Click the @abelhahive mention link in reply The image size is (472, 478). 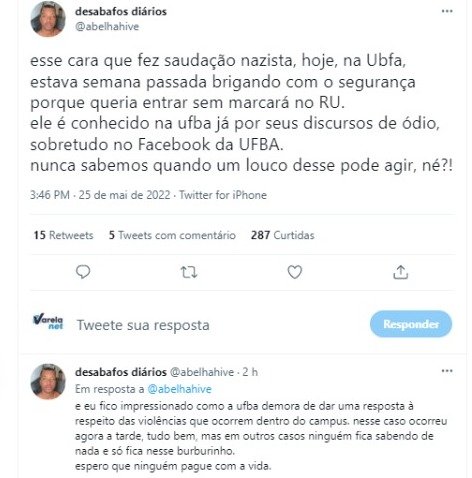pyautogui.click(x=179, y=389)
